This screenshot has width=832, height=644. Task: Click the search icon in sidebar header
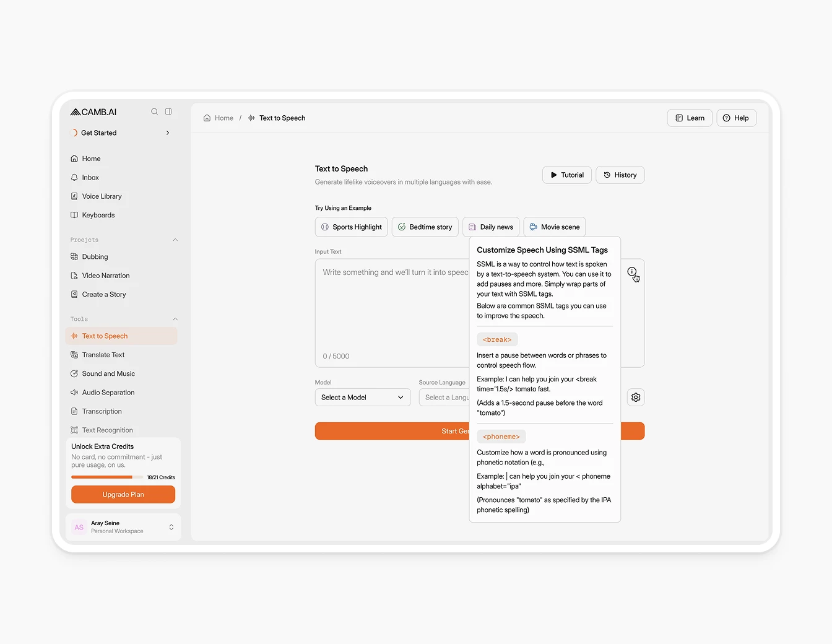click(x=154, y=111)
